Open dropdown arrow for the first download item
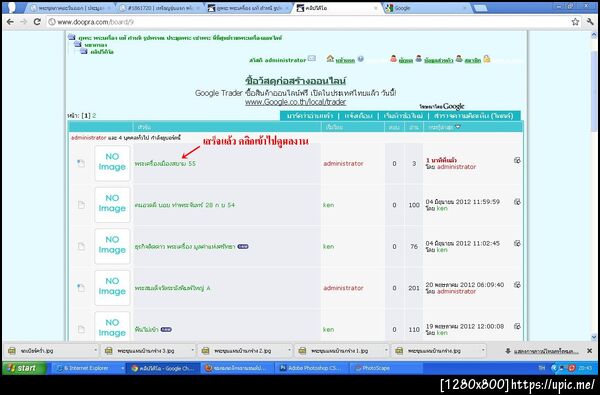The width and height of the screenshot is (600, 395). (96, 351)
